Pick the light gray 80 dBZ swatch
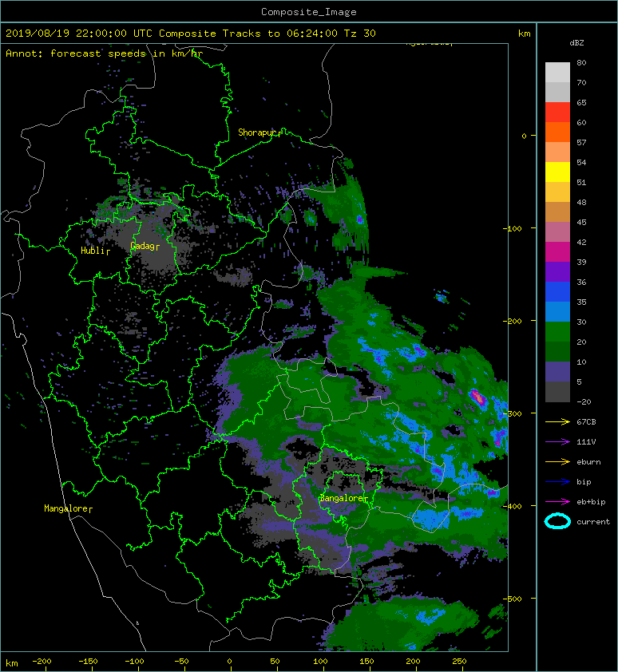This screenshot has width=618, height=672. 557,72
